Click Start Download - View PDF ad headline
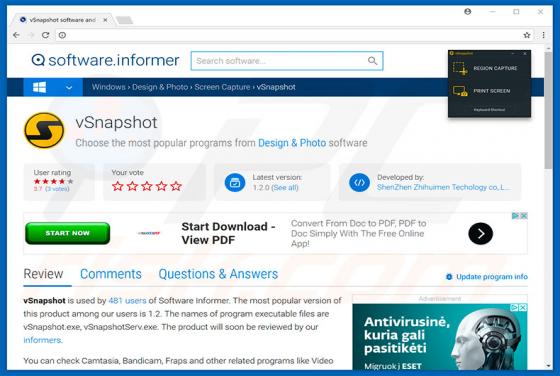The width and height of the screenshot is (560, 376). tap(228, 233)
